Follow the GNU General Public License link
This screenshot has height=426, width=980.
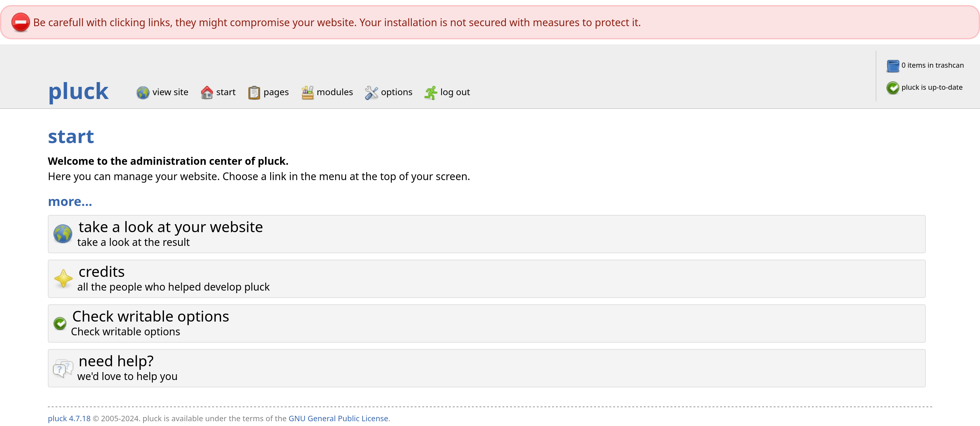338,418
